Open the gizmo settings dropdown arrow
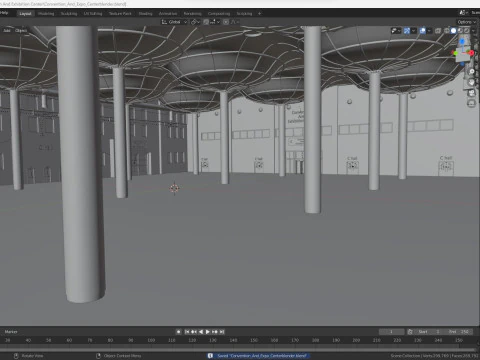The height and width of the screenshot is (360, 480). (414, 30)
